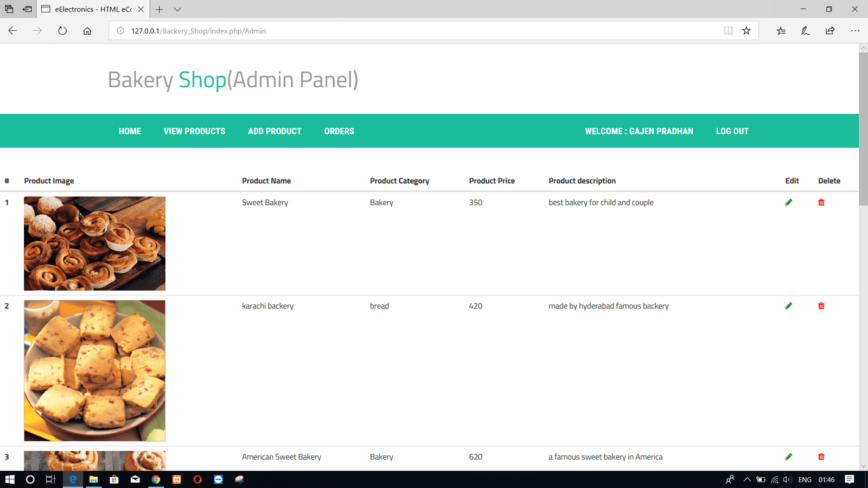Refresh the page with reload icon
Screen dimensions: 868x488
tap(62, 31)
